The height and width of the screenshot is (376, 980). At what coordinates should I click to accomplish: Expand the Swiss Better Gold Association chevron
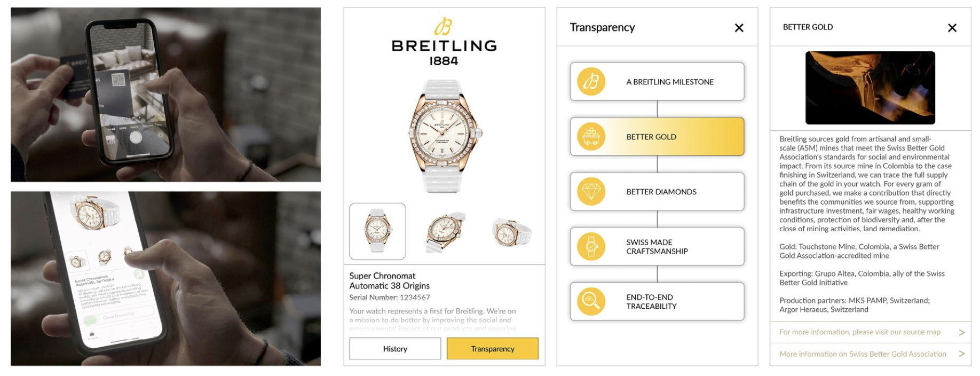(x=962, y=354)
